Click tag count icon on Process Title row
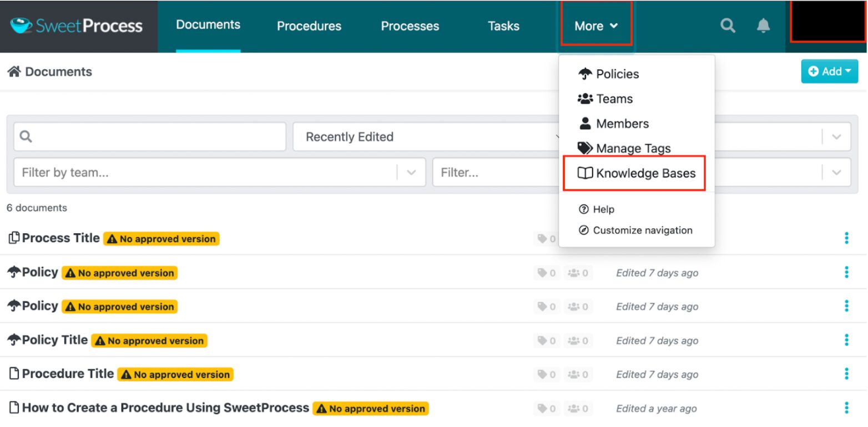Viewport: 868px width, 427px height. tap(547, 239)
